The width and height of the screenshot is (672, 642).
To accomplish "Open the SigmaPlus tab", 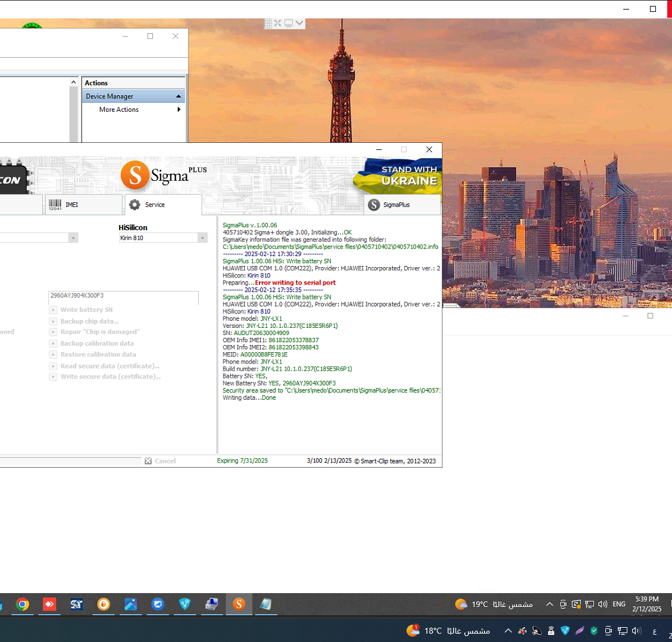I will tap(402, 205).
